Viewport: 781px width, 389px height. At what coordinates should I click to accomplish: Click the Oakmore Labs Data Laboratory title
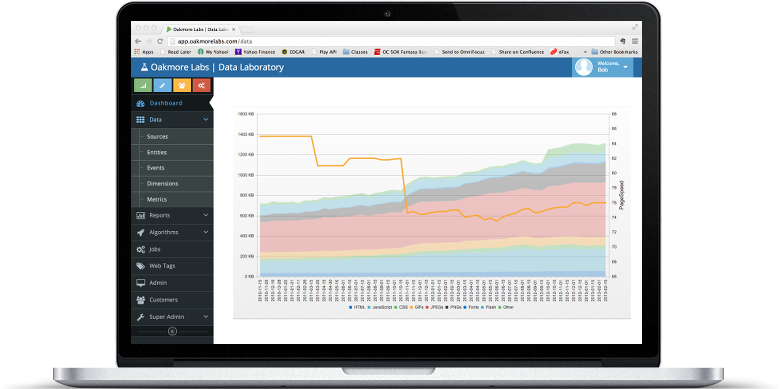217,67
